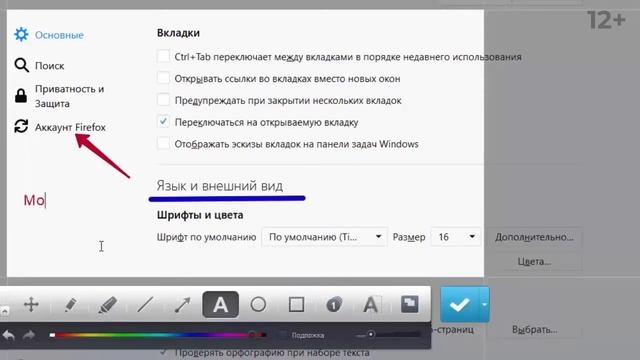Toggle the Подложка checkbox
The image size is (640, 360).
click(x=282, y=335)
